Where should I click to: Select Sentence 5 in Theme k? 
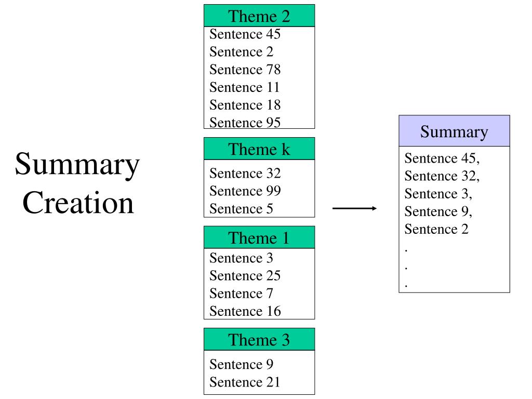coord(241,209)
